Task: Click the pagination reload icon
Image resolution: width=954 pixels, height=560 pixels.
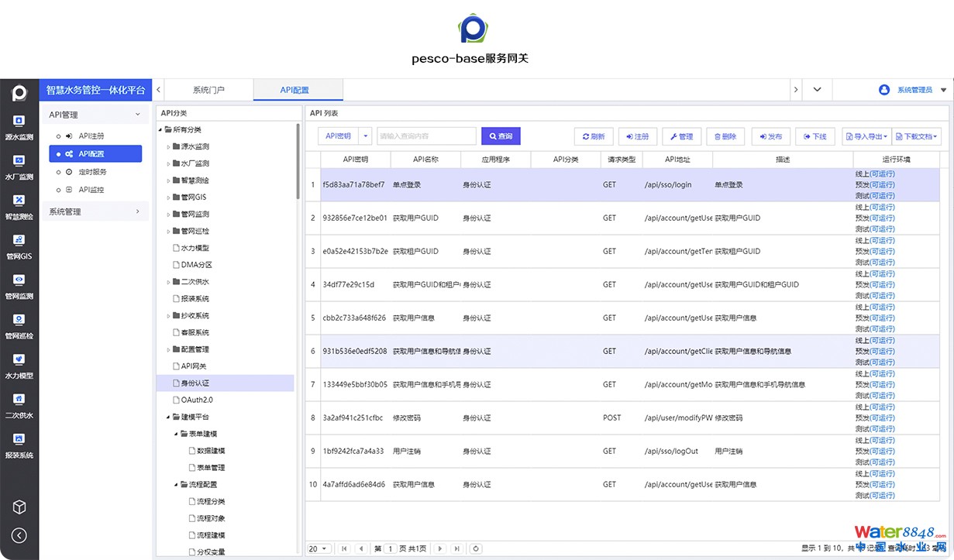Action: (x=476, y=548)
